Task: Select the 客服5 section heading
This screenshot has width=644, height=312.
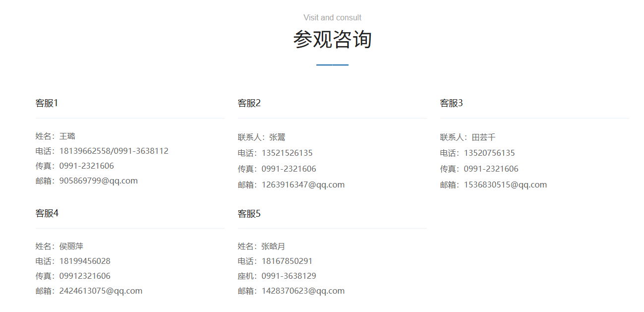Action: pos(249,214)
